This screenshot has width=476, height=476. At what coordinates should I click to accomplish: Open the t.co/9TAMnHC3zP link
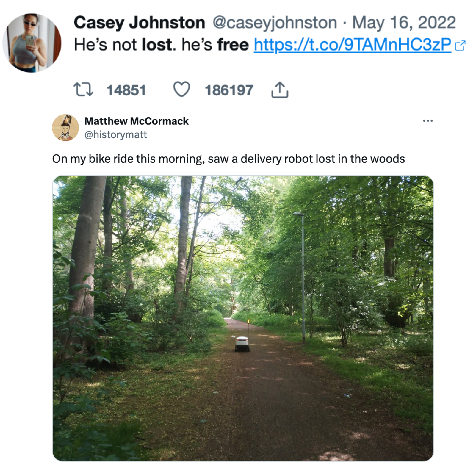coord(353,45)
